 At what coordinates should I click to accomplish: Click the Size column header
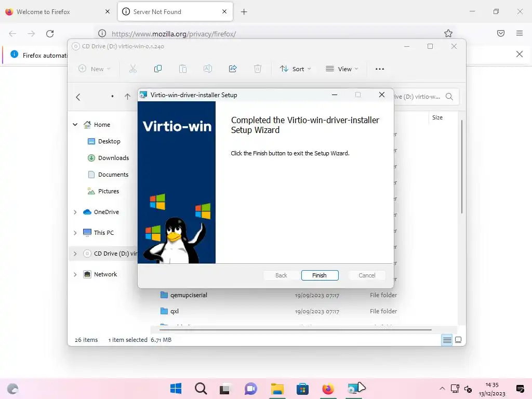click(x=437, y=117)
